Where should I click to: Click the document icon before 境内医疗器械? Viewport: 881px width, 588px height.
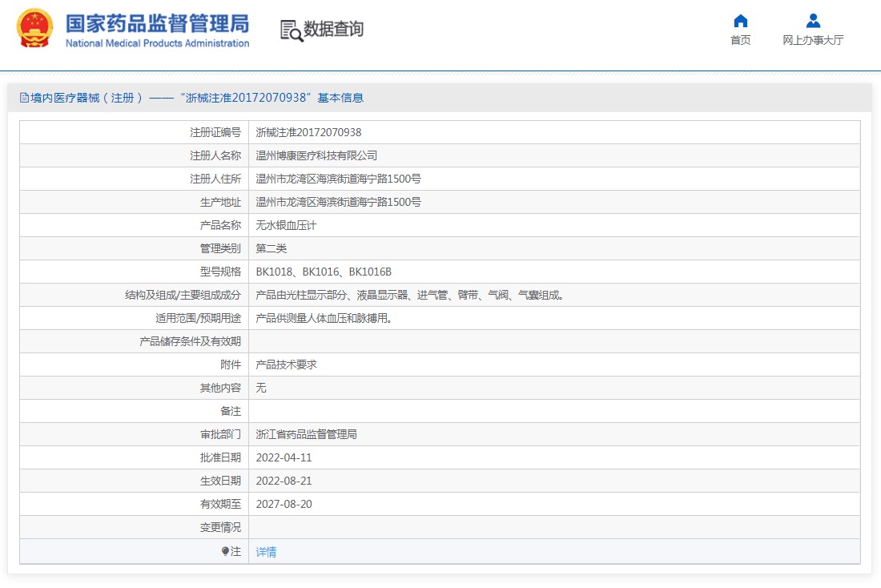(24, 98)
